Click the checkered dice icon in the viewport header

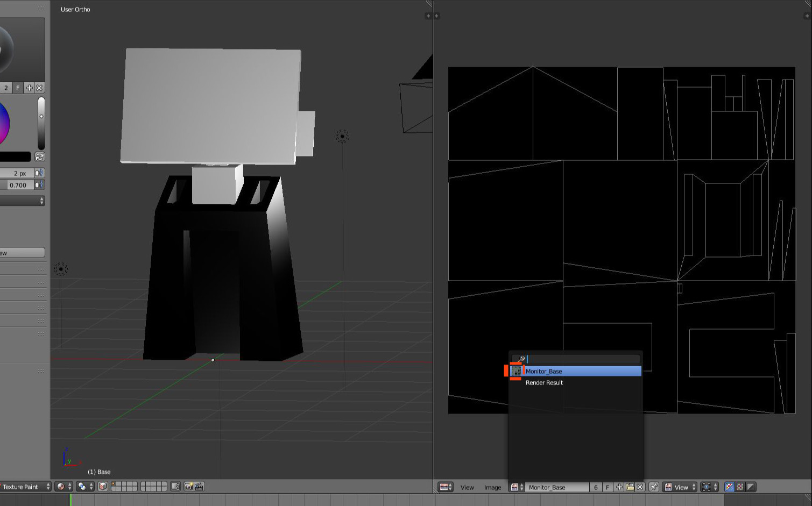click(x=102, y=487)
